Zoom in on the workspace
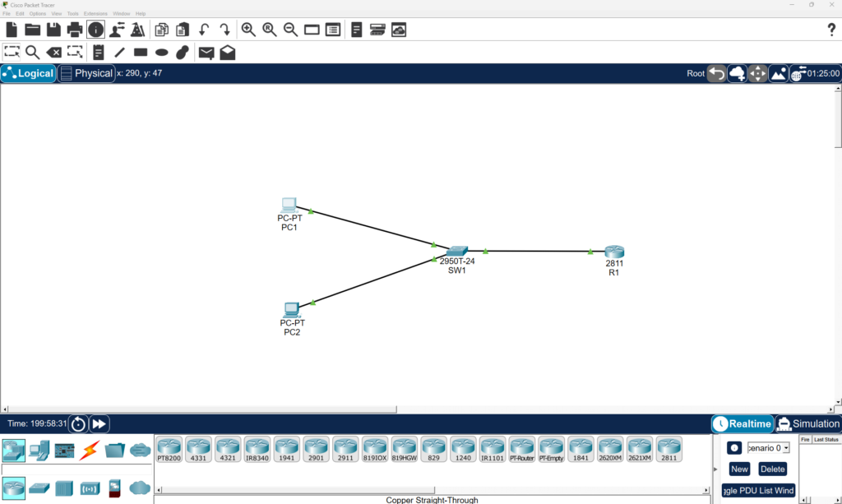842x504 pixels. pyautogui.click(x=248, y=29)
